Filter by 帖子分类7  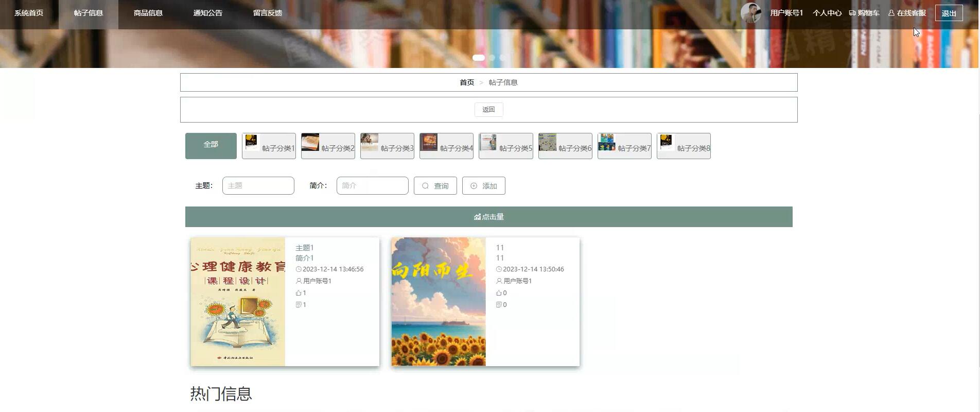point(624,146)
